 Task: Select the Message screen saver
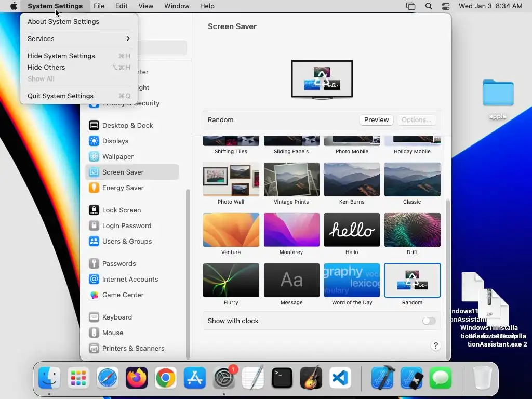291,280
